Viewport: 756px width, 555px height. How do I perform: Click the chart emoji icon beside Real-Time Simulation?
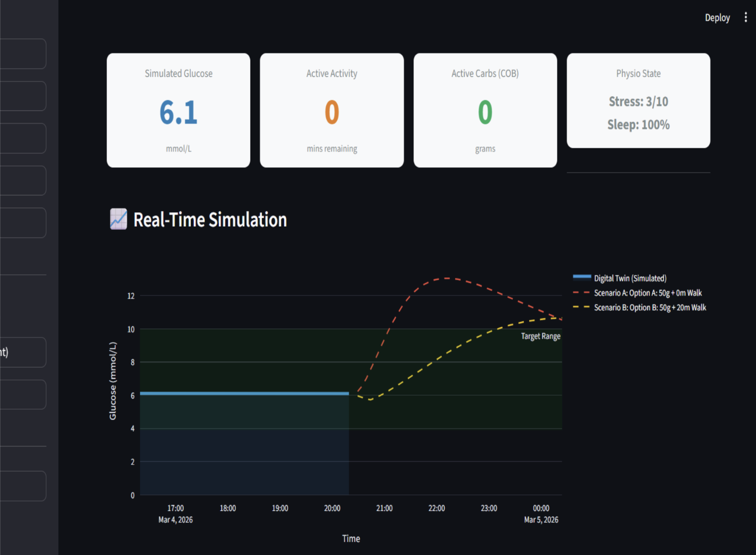(x=118, y=219)
